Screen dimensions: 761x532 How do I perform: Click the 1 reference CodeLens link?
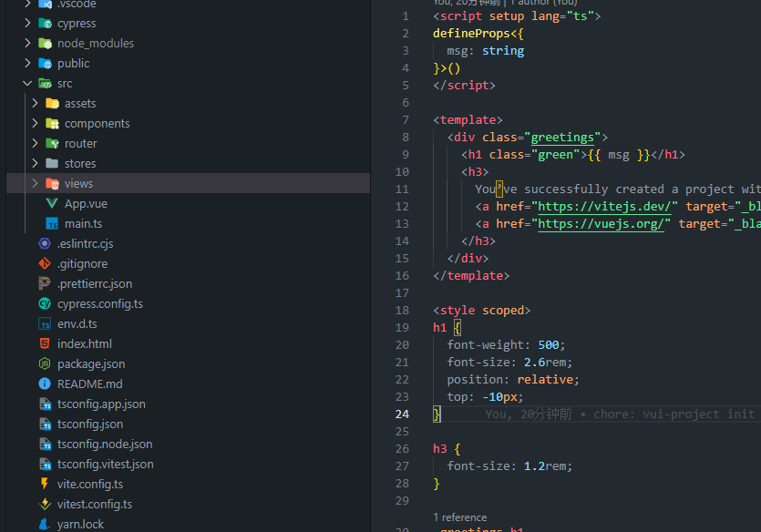pyautogui.click(x=459, y=517)
